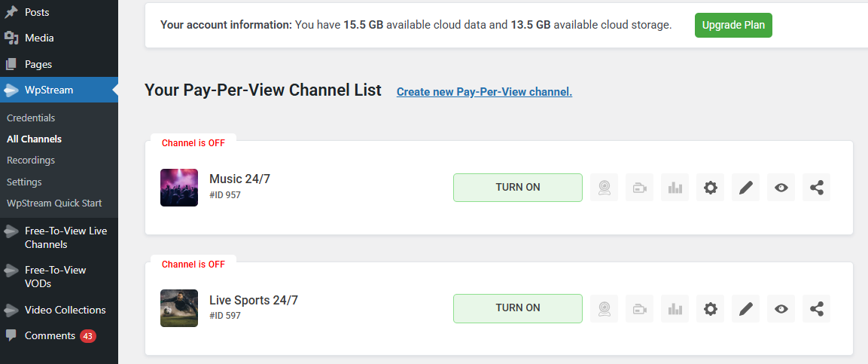Select the WpStream menu item
The height and width of the screenshot is (364, 868).
(59, 90)
